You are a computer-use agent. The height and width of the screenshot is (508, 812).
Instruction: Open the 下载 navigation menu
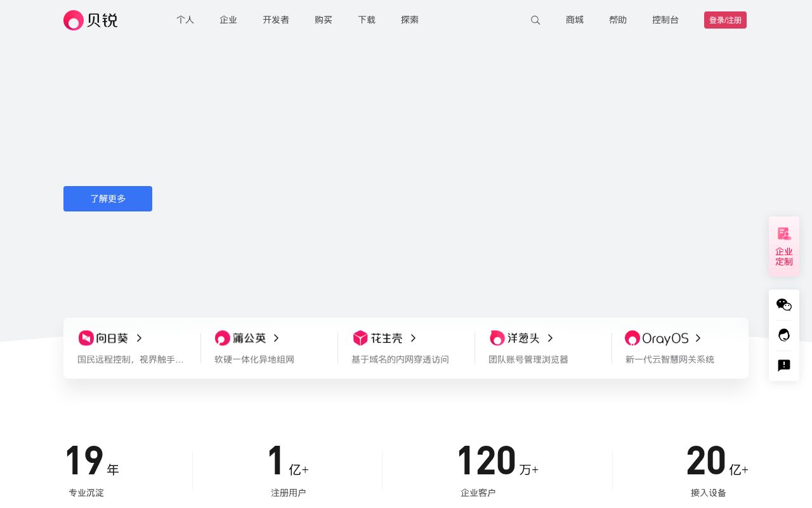click(x=367, y=20)
